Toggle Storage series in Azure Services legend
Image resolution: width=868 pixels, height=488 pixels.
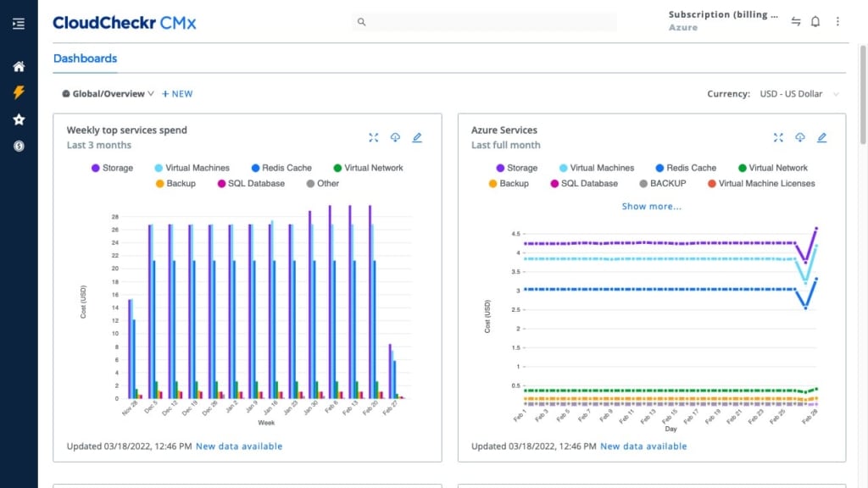pyautogui.click(x=517, y=168)
